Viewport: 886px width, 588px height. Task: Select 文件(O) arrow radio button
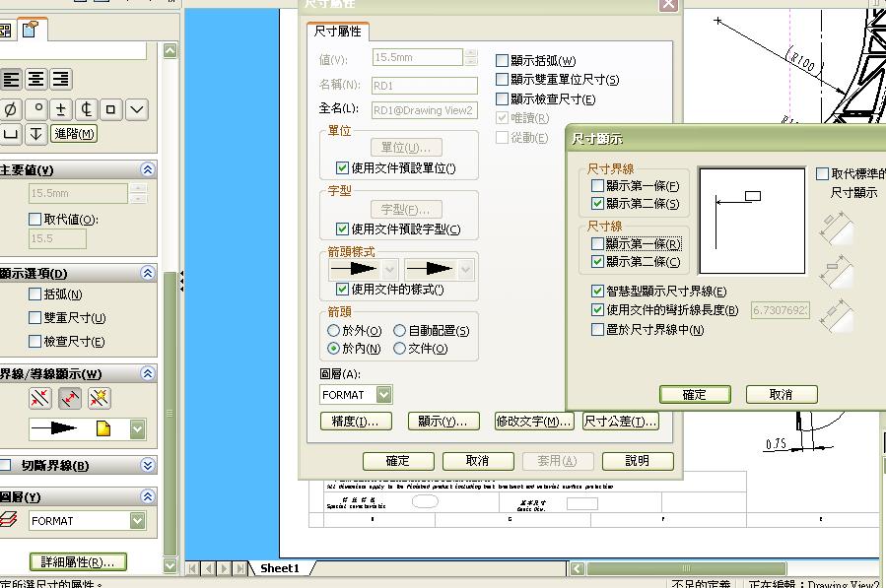point(399,349)
